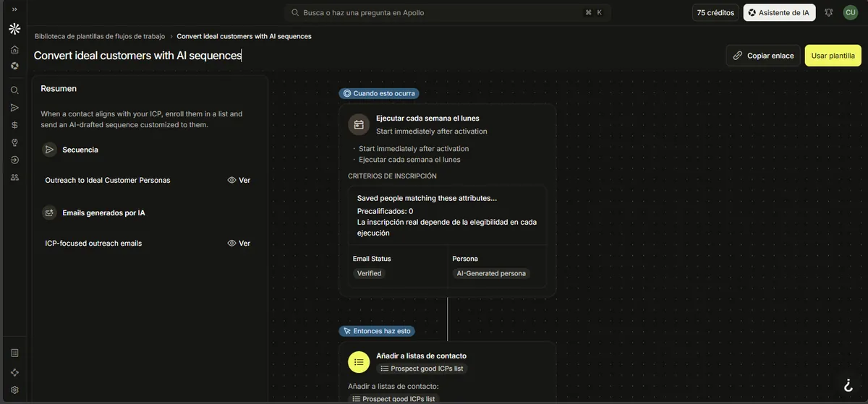Select 'Ejecutar cada semana el lunes' trigger heading
Viewport: 868px width, 404px height.
427,119
